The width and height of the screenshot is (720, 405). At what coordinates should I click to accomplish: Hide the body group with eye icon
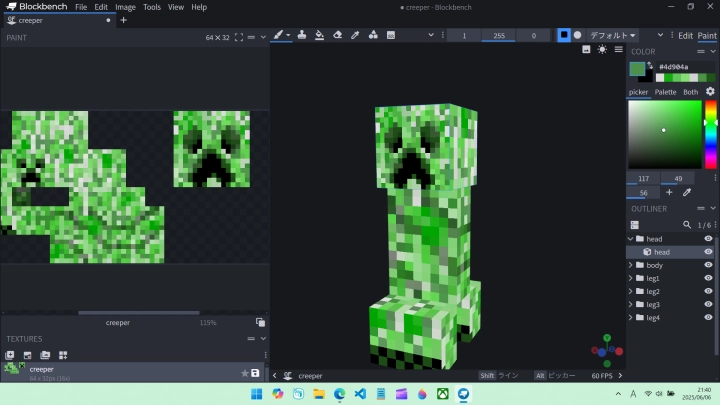coord(708,265)
